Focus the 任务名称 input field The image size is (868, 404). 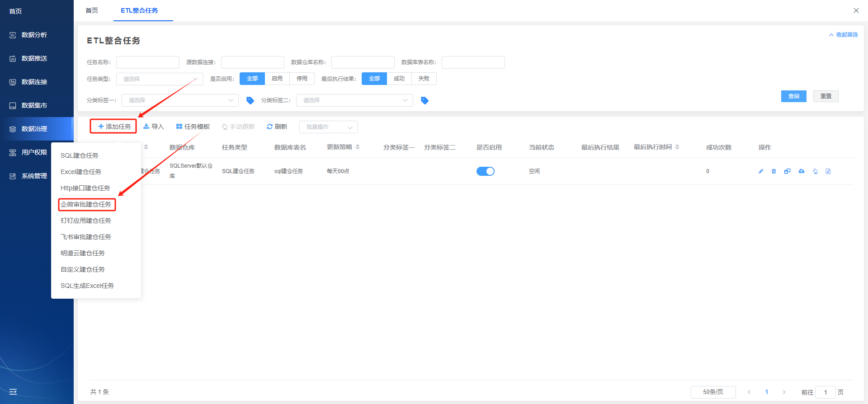[148, 62]
